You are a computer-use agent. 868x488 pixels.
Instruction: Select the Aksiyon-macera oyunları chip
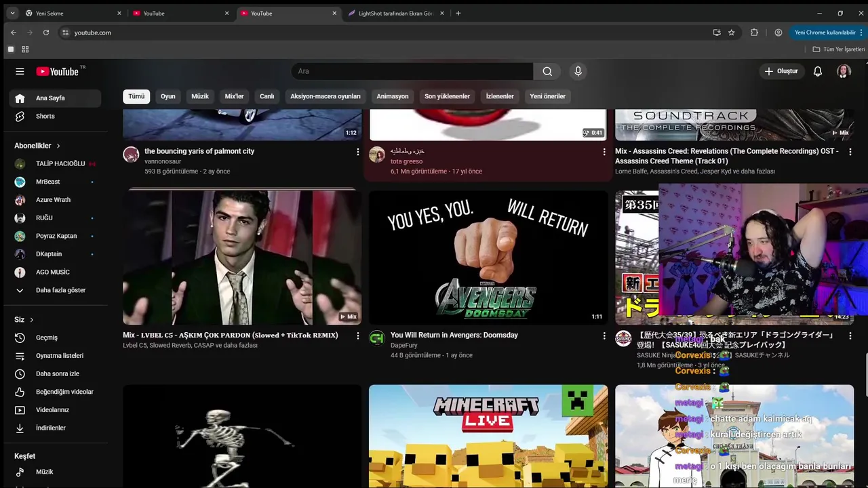coord(325,96)
